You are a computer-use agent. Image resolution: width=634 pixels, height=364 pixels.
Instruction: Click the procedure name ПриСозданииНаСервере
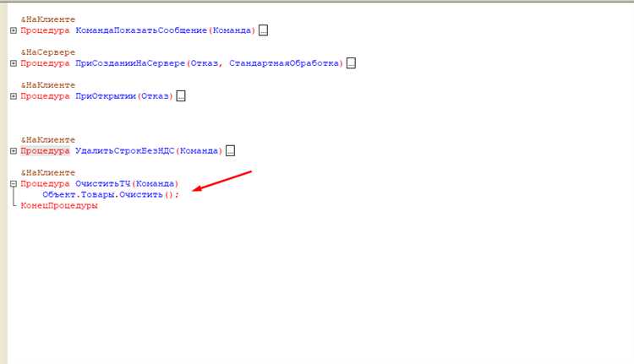point(130,63)
